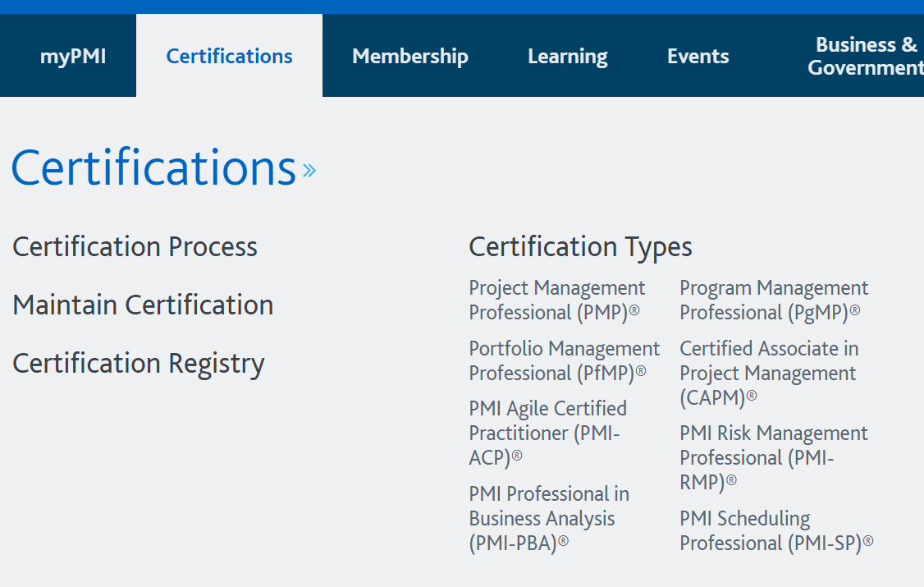This screenshot has width=924, height=587.
Task: Open PMI Scheduling Professional (PMI-SP)
Action: [x=776, y=530]
